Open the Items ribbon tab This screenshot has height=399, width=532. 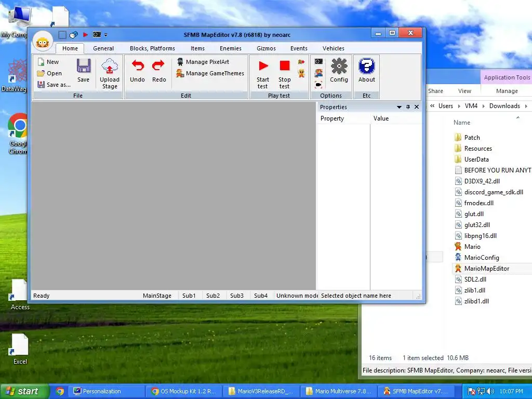click(x=197, y=48)
